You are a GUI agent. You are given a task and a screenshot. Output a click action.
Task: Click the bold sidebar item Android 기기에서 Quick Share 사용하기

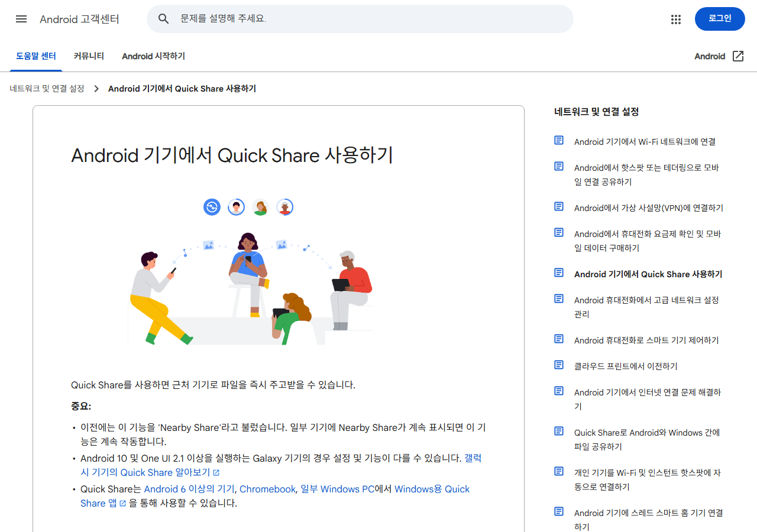[x=648, y=274]
